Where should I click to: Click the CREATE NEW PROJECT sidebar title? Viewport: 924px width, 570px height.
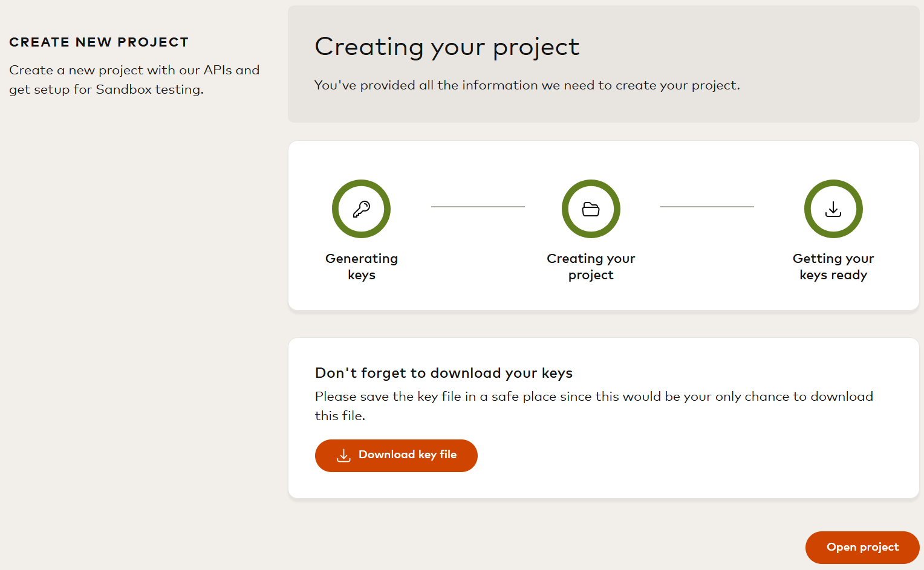[x=99, y=42]
